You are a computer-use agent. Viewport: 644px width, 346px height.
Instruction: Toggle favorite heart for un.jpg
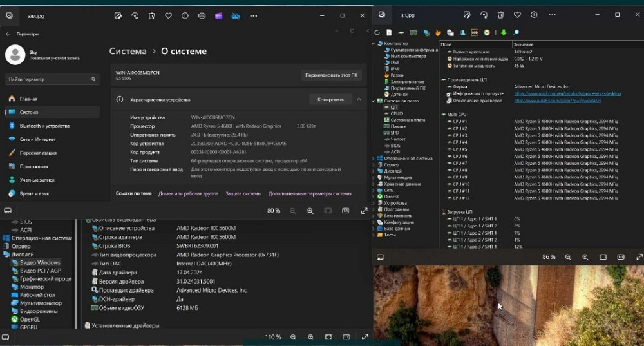click(x=517, y=15)
